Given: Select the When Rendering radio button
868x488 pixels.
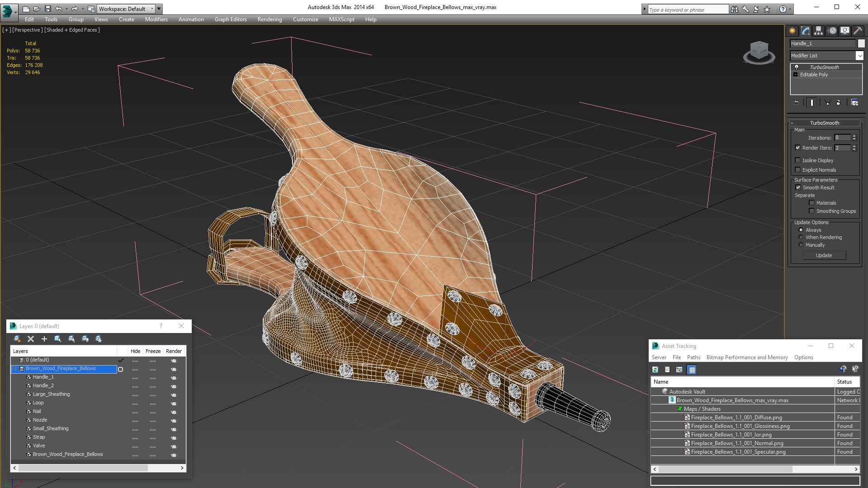Looking at the screenshot, I should pos(801,237).
